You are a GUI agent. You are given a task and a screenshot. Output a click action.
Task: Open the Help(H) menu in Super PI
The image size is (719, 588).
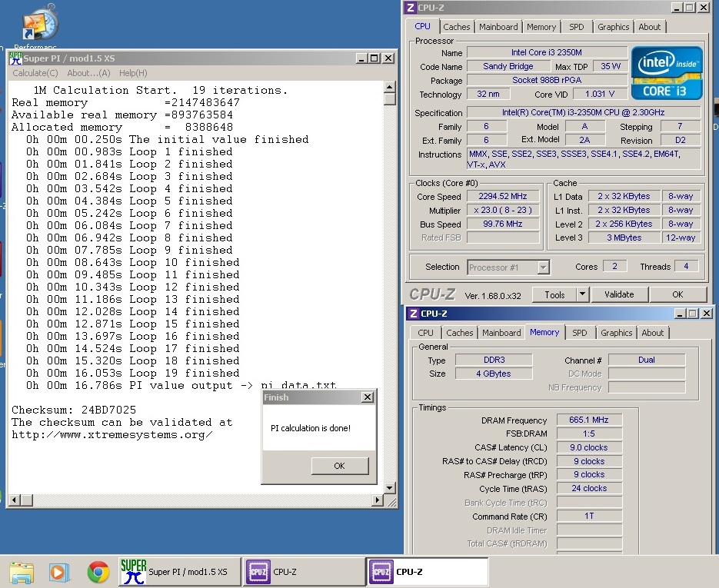tap(133, 73)
